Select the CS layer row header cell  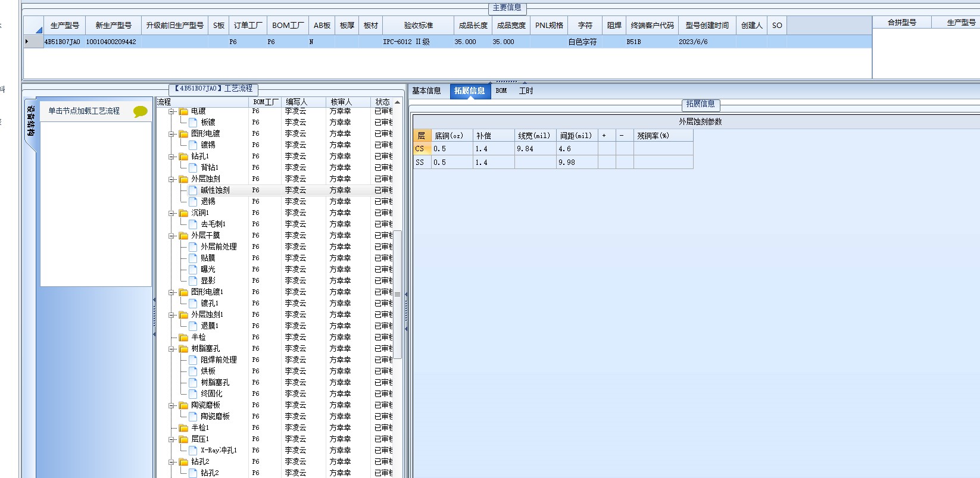tap(422, 149)
